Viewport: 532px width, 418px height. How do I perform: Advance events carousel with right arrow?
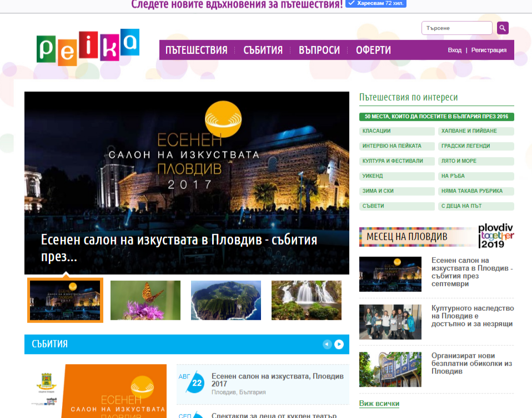339,344
